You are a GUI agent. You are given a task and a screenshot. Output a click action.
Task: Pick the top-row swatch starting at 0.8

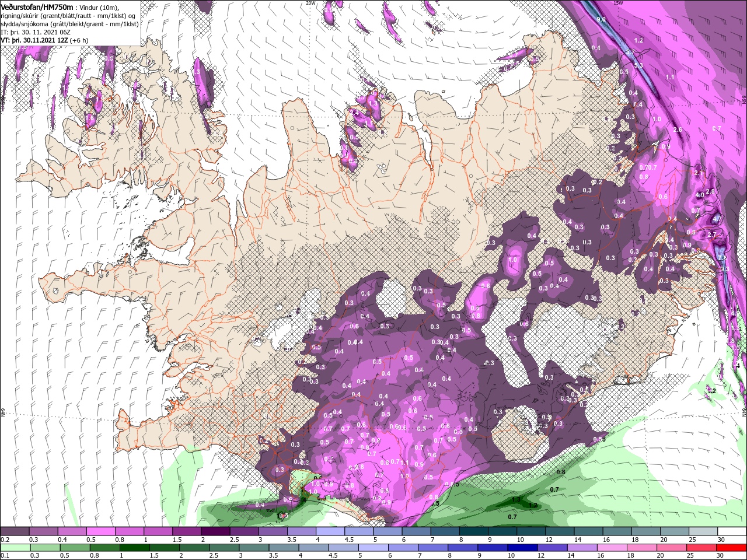pyautogui.click(x=130, y=531)
